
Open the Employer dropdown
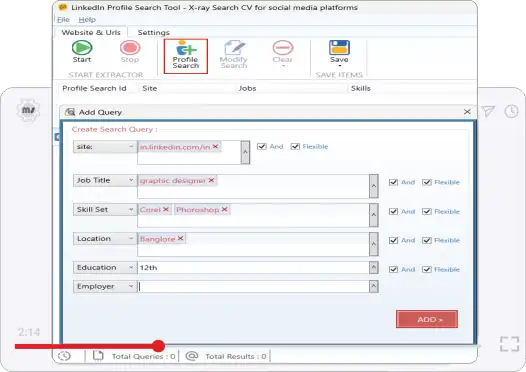105,286
